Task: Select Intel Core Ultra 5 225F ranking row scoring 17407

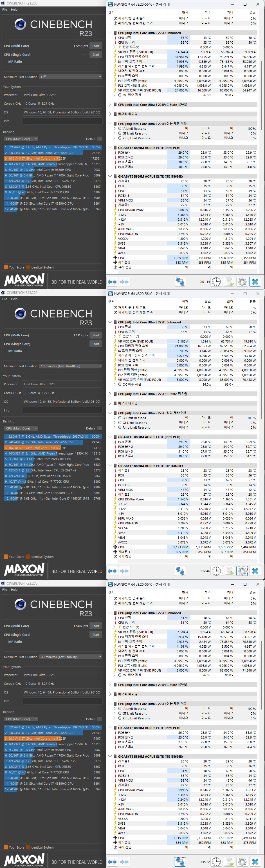Action: 53,738
